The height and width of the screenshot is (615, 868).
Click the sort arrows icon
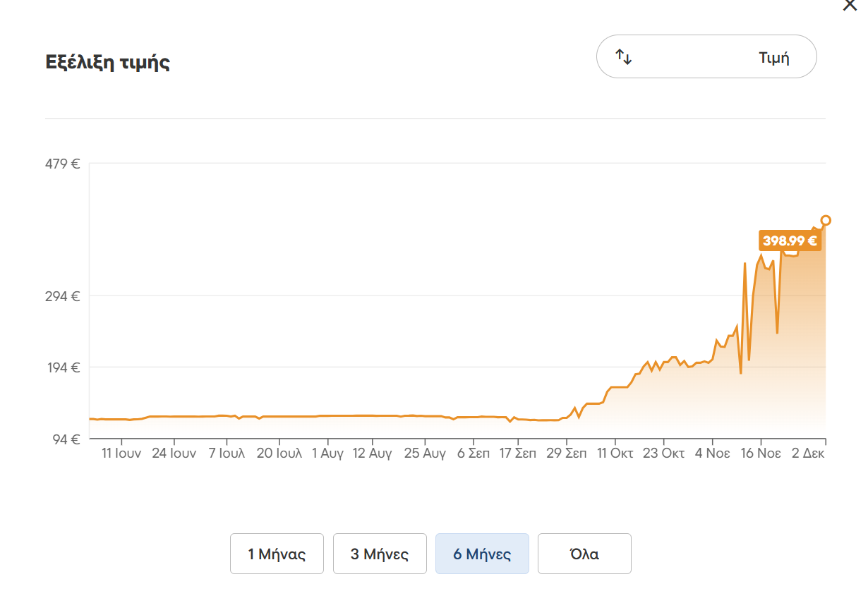click(623, 57)
